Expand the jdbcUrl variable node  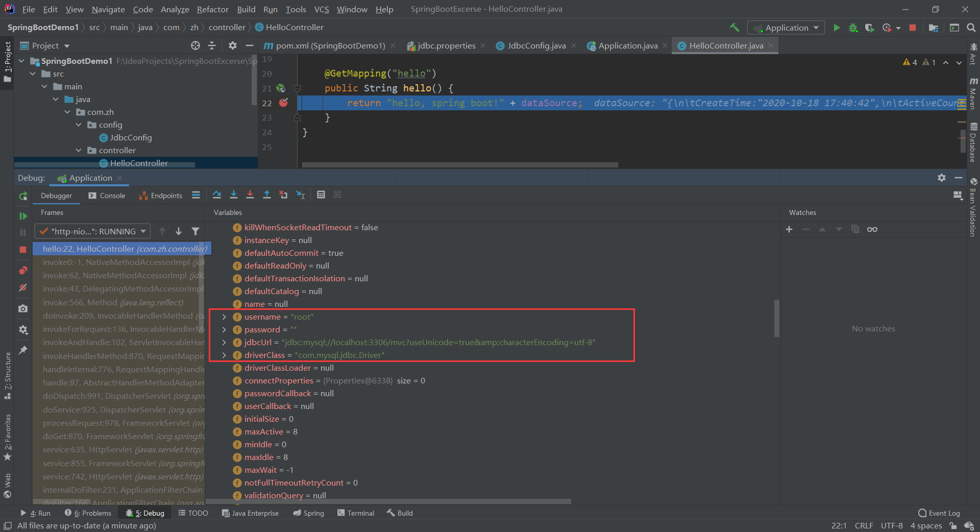click(x=224, y=342)
